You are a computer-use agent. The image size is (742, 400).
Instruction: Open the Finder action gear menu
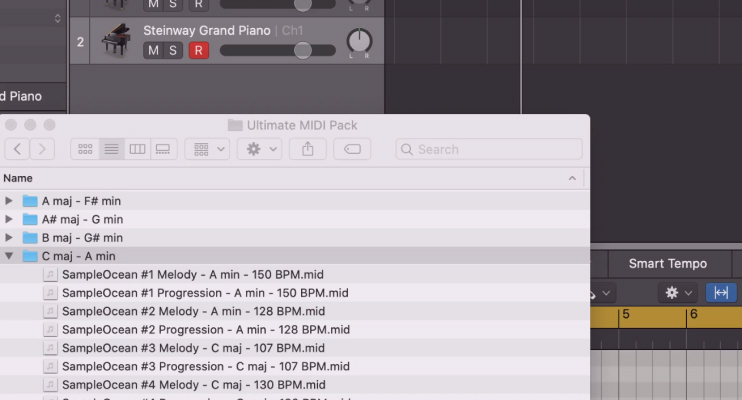click(x=260, y=149)
